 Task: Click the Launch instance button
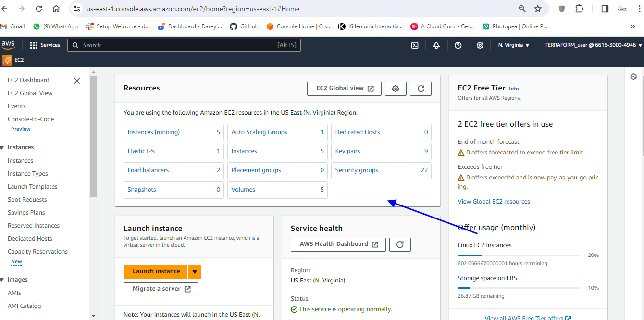[156, 272]
